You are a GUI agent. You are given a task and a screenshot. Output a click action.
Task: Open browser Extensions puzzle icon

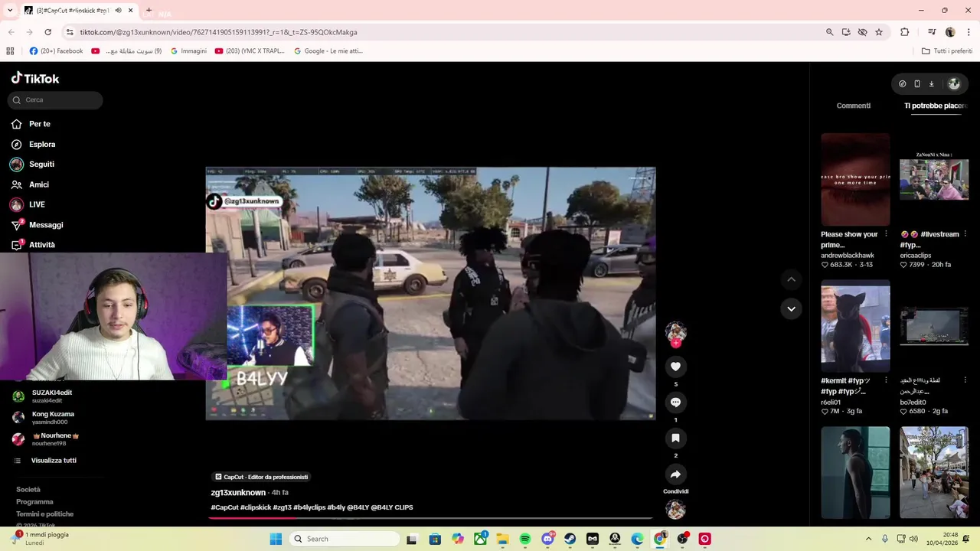(x=904, y=32)
